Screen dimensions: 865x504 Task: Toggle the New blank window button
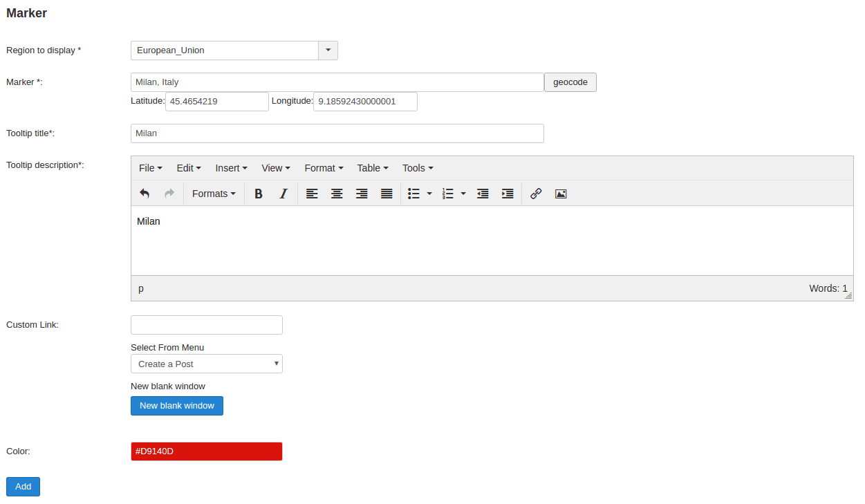[x=177, y=406]
